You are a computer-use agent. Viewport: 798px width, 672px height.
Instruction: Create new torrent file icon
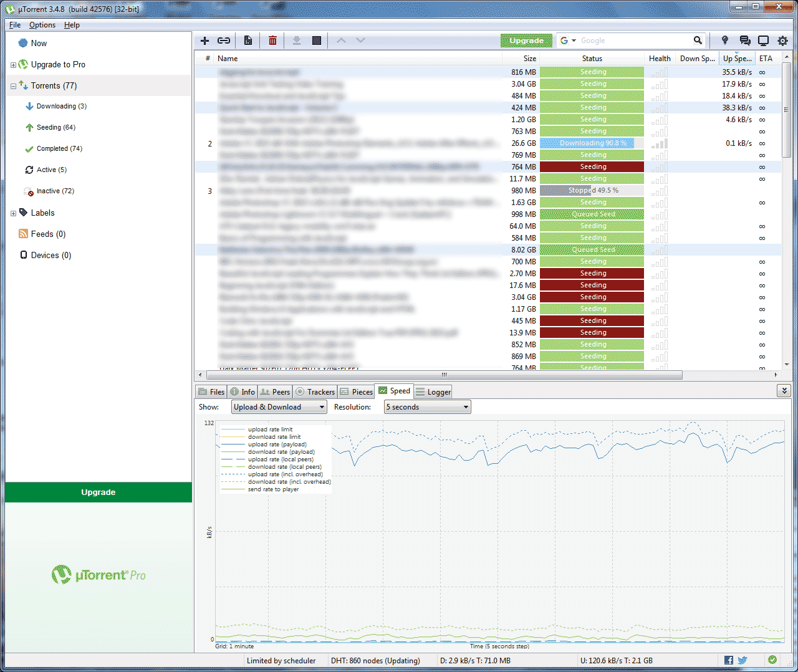[248, 41]
